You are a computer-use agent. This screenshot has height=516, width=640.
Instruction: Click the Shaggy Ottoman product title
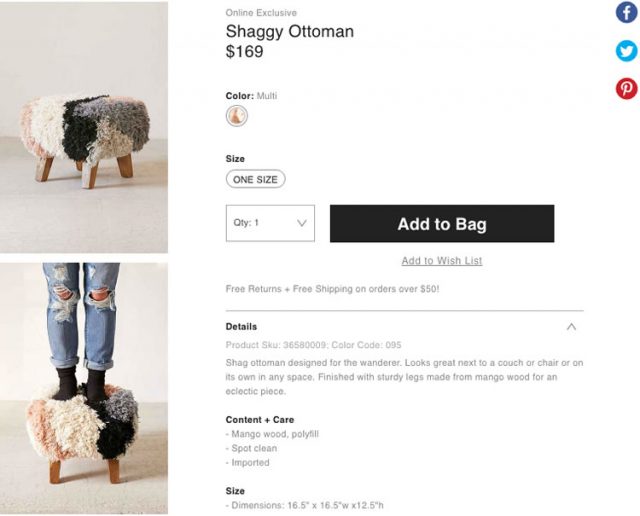click(290, 31)
